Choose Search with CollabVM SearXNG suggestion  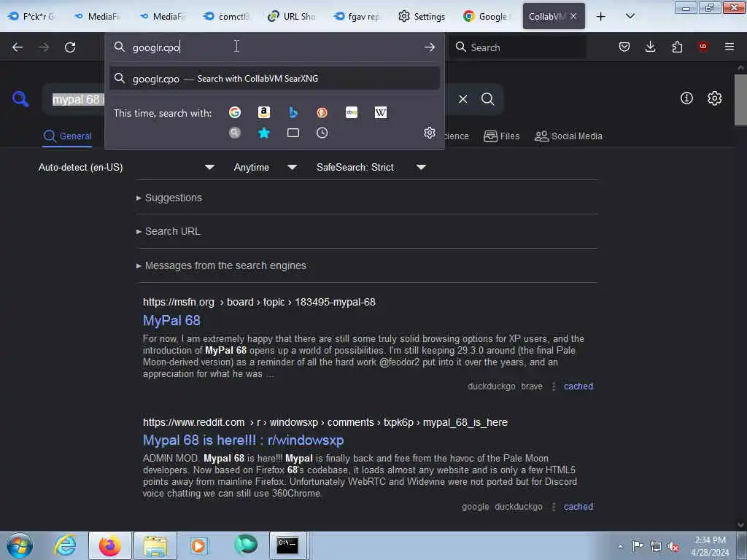pyautogui.click(x=274, y=79)
